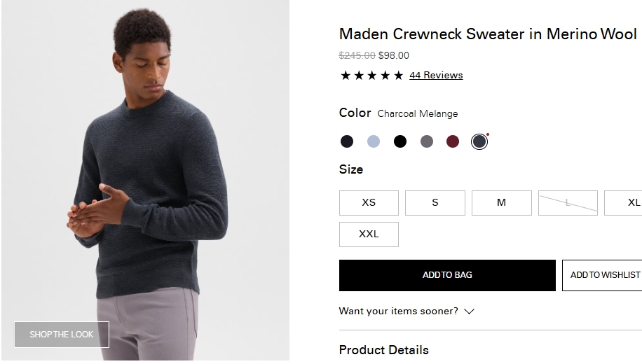Click the first rating star
642x364 pixels.
345,76
